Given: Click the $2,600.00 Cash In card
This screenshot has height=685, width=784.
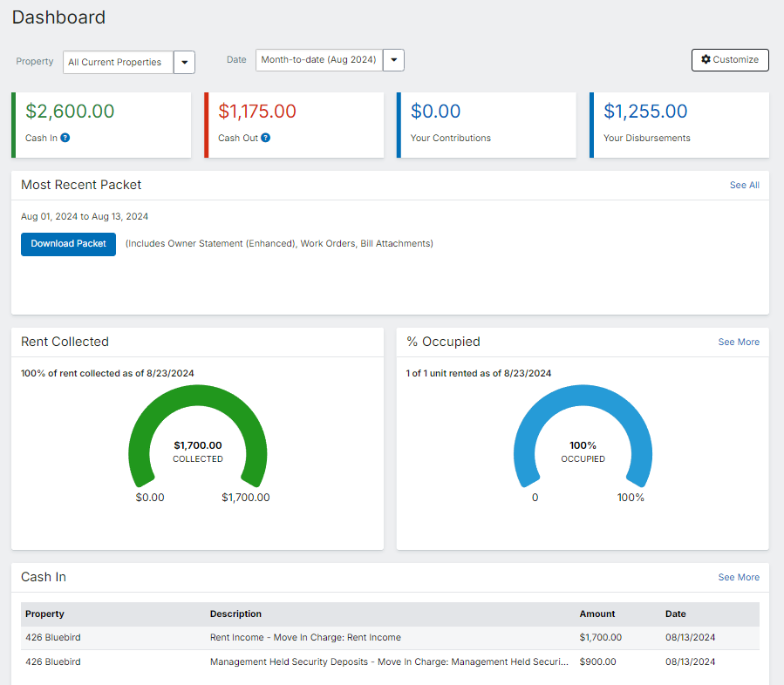Looking at the screenshot, I should [101, 125].
